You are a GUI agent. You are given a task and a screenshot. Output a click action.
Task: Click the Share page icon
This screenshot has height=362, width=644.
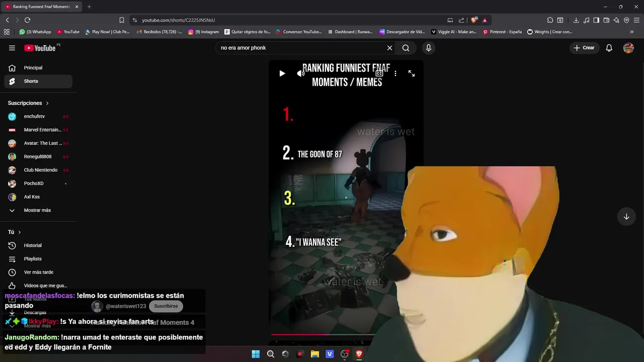coord(461,20)
